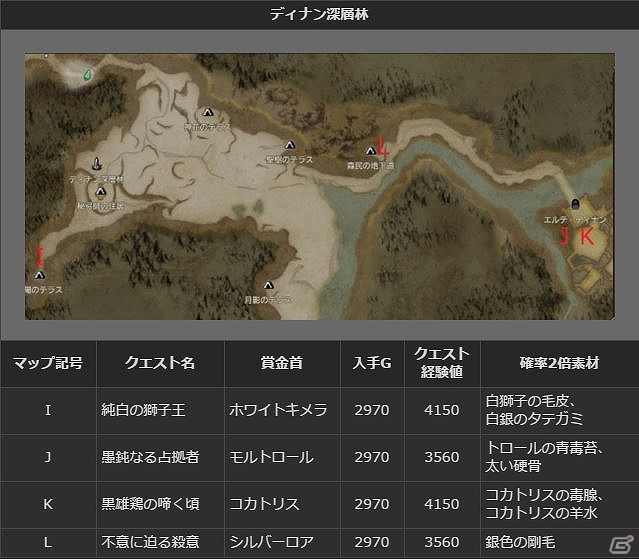Click map symbol I in the table
Image resolution: width=639 pixels, height=559 pixels.
(x=48, y=410)
